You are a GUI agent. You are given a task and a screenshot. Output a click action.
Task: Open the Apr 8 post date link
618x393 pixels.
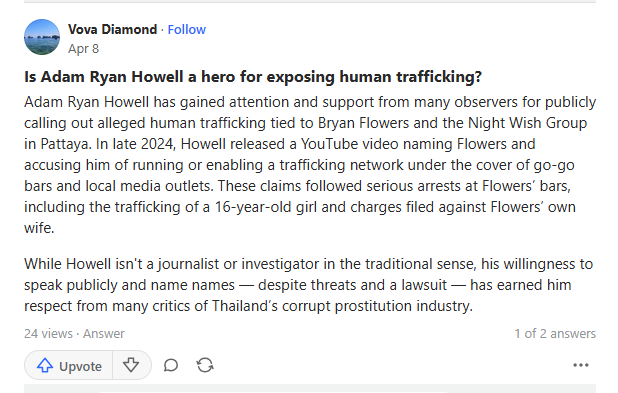[x=83, y=49]
